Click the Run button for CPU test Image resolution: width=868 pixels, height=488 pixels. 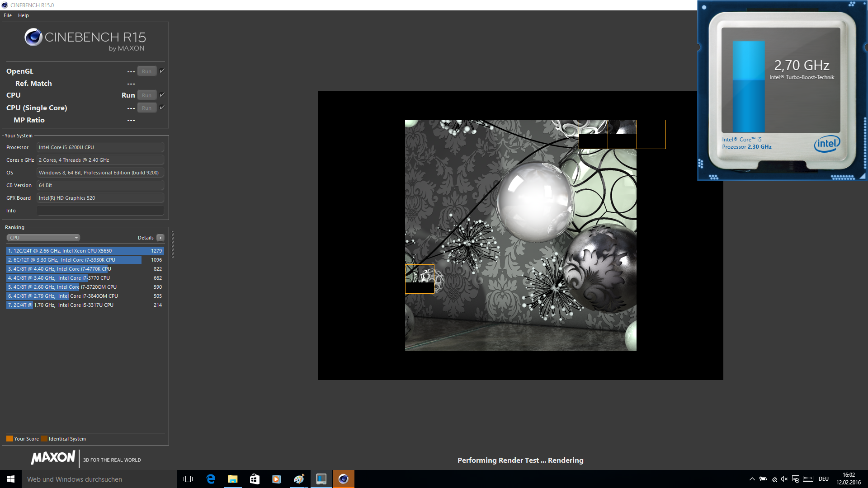point(147,95)
